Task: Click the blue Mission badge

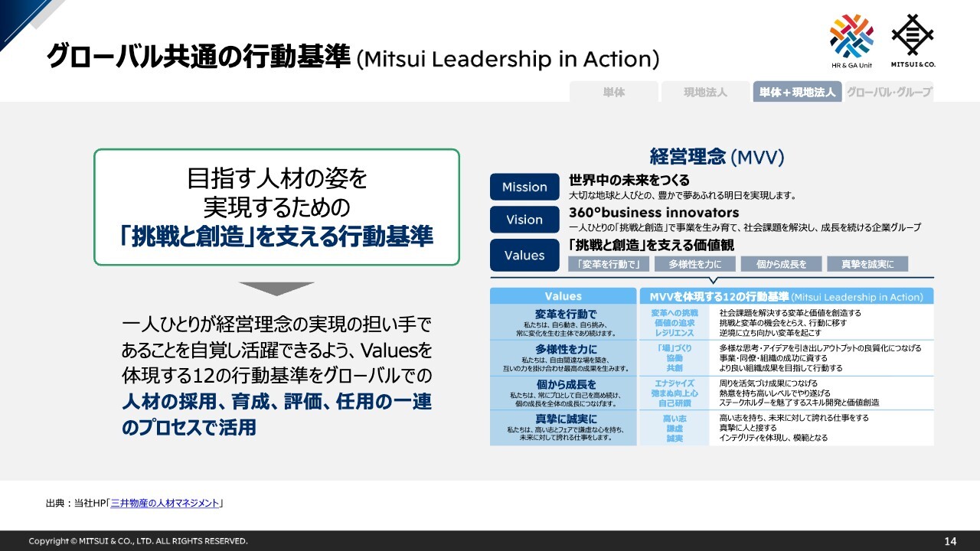Action: coord(524,187)
